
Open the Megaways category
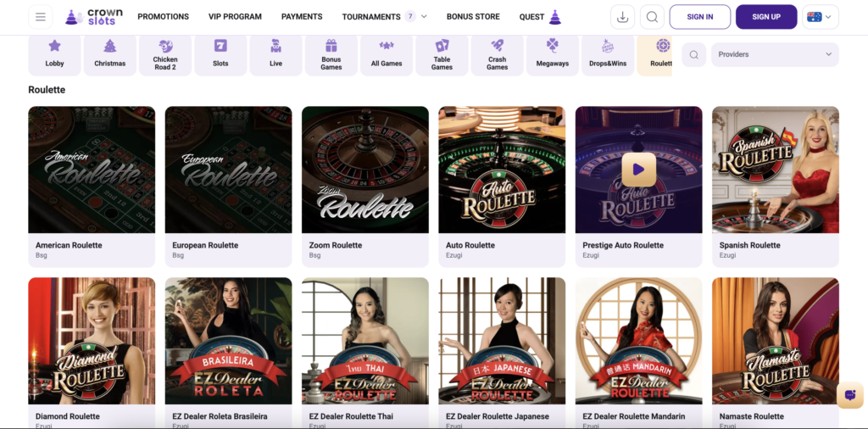pos(553,54)
